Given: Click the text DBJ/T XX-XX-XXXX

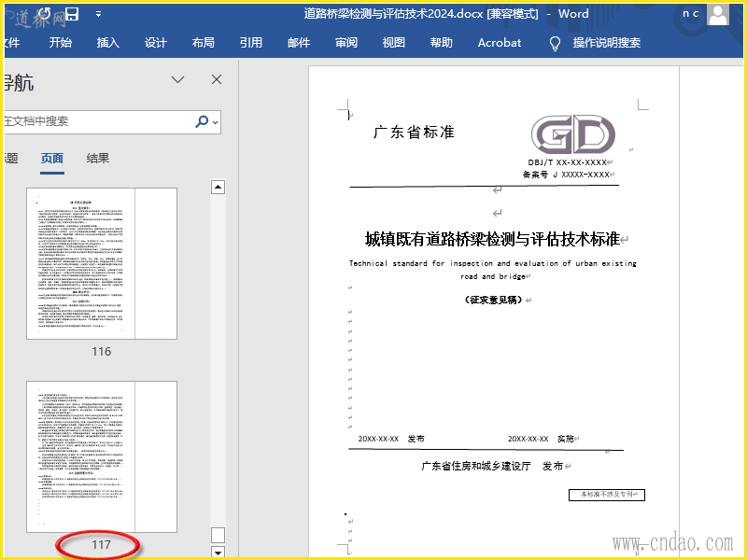Looking at the screenshot, I should (568, 162).
